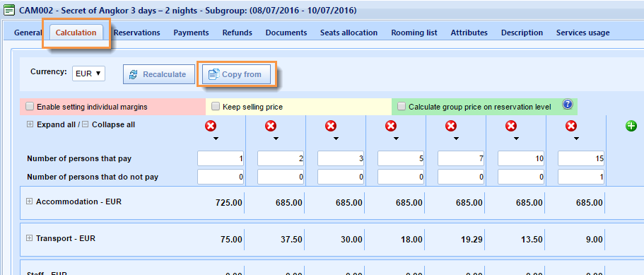Delete the column with 1 paying person
The image size is (644, 275).
click(x=211, y=127)
